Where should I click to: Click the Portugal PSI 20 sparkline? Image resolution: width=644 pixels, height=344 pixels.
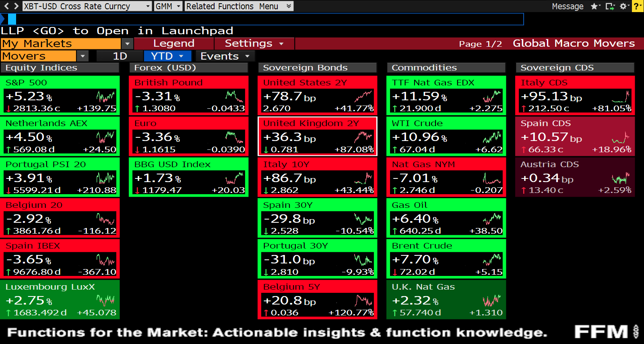point(105,178)
